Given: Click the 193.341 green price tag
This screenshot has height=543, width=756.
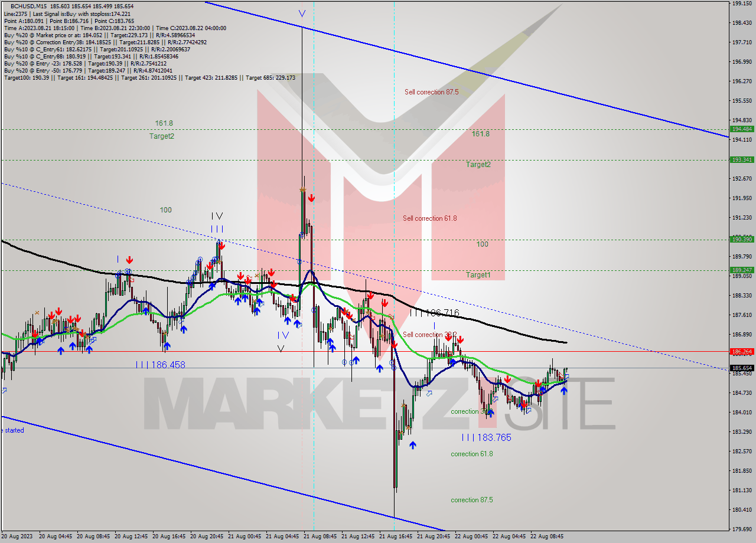Looking at the screenshot, I should [x=742, y=159].
